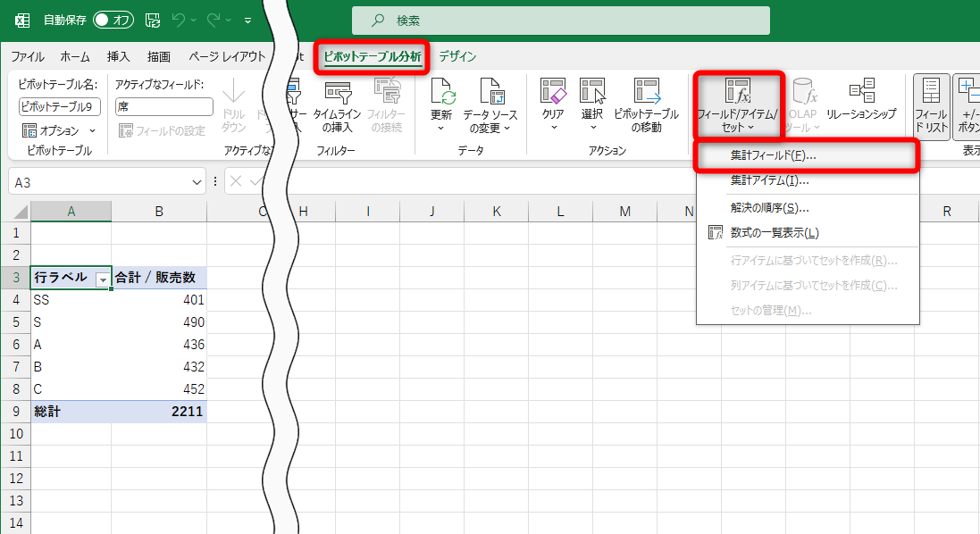Click the Excel app logo icon
Viewport: 980px width, 534px height.
(21, 20)
